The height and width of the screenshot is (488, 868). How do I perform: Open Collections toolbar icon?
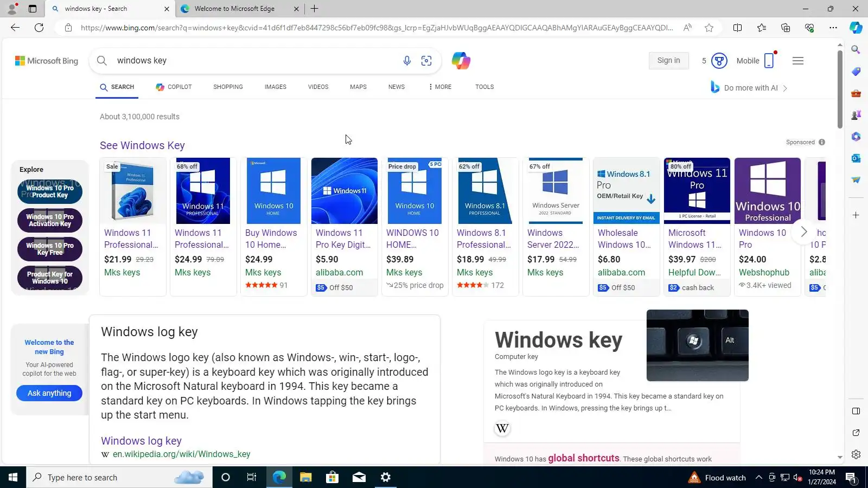tap(786, 28)
